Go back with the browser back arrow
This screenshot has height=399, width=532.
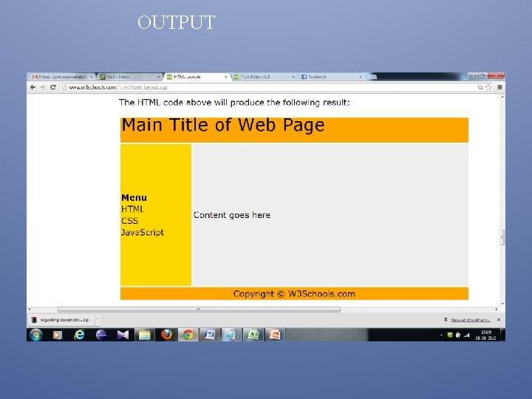tap(33, 87)
